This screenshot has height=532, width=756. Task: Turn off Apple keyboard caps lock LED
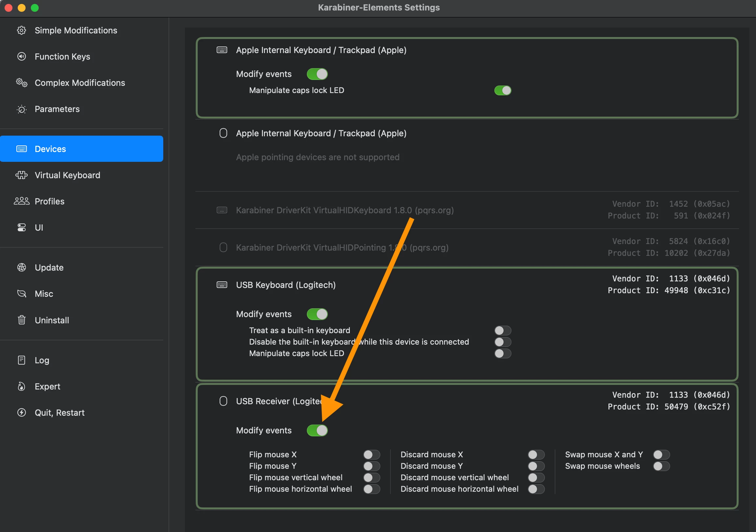503,90
